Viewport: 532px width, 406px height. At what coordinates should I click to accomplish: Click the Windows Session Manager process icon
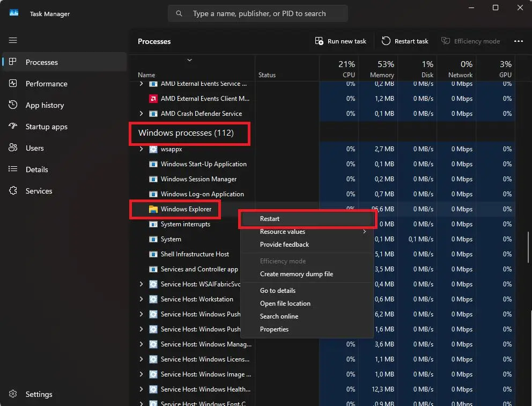153,179
